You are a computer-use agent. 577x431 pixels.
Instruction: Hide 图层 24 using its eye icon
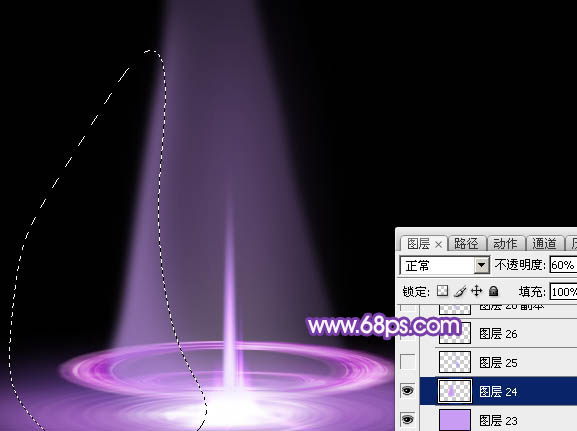point(407,391)
